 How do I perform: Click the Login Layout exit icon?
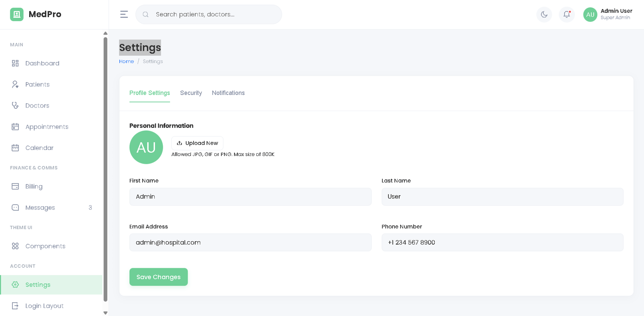coord(15,306)
